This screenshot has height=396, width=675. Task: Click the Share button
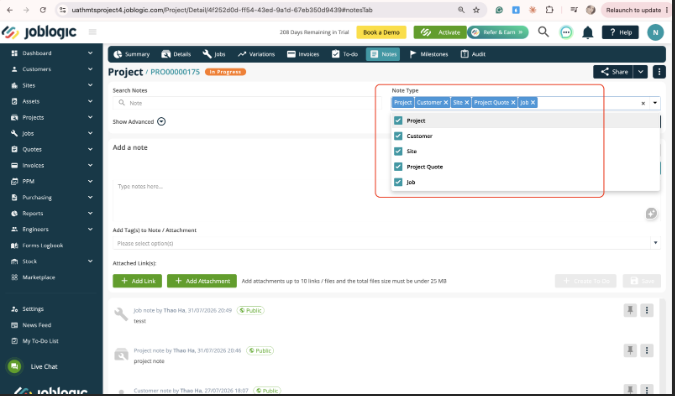(x=613, y=72)
